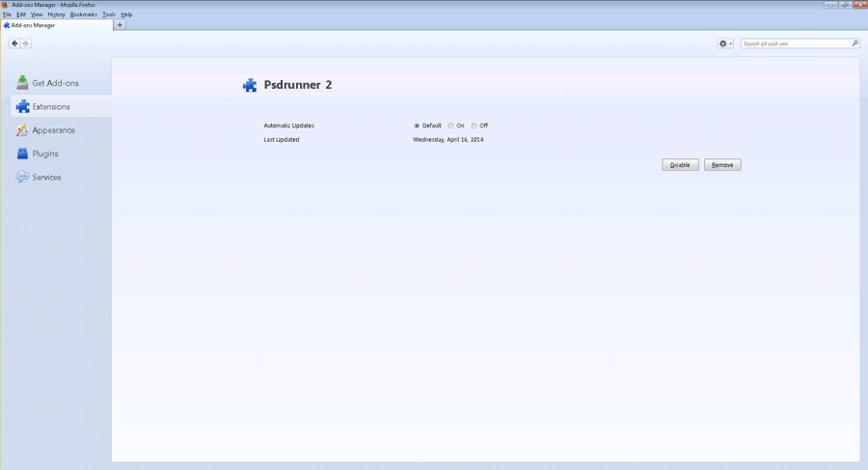Screen dimensions: 868x470
Task: Click the magnifier icon in add-ons search
Action: click(854, 43)
